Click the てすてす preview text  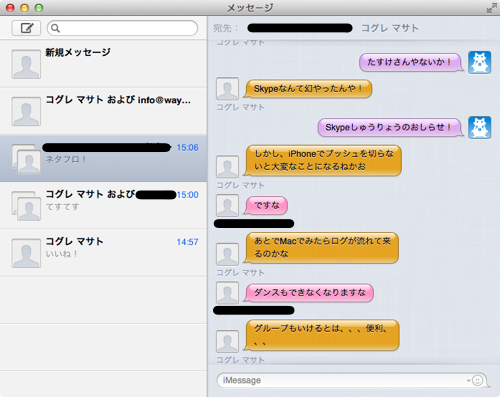click(x=62, y=207)
